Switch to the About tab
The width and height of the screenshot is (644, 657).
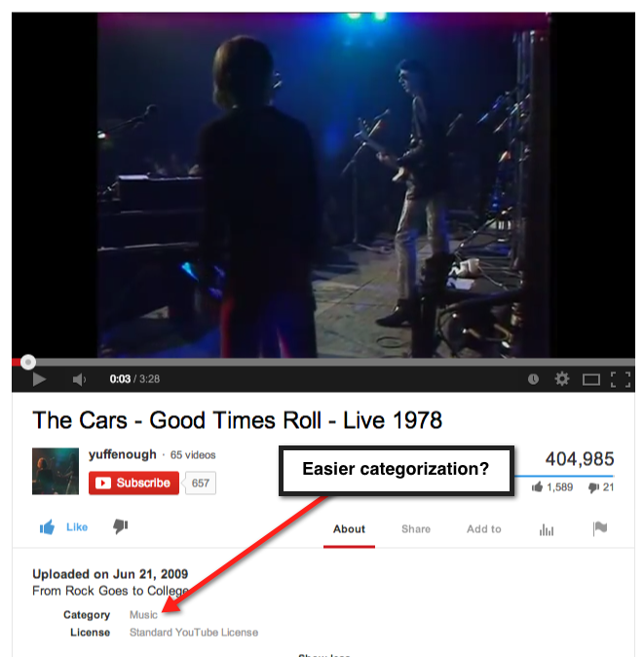pyautogui.click(x=349, y=529)
